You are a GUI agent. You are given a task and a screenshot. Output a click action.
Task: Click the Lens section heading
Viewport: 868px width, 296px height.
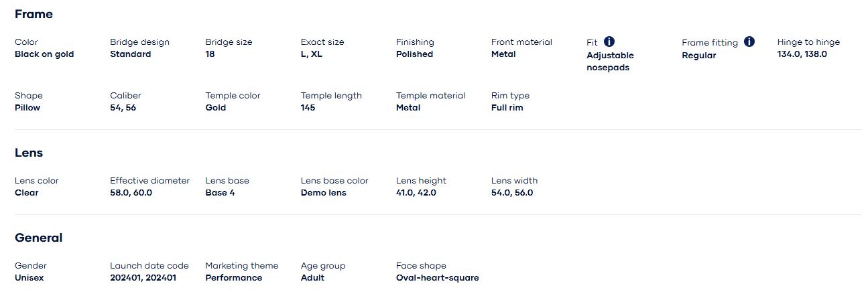coord(29,153)
